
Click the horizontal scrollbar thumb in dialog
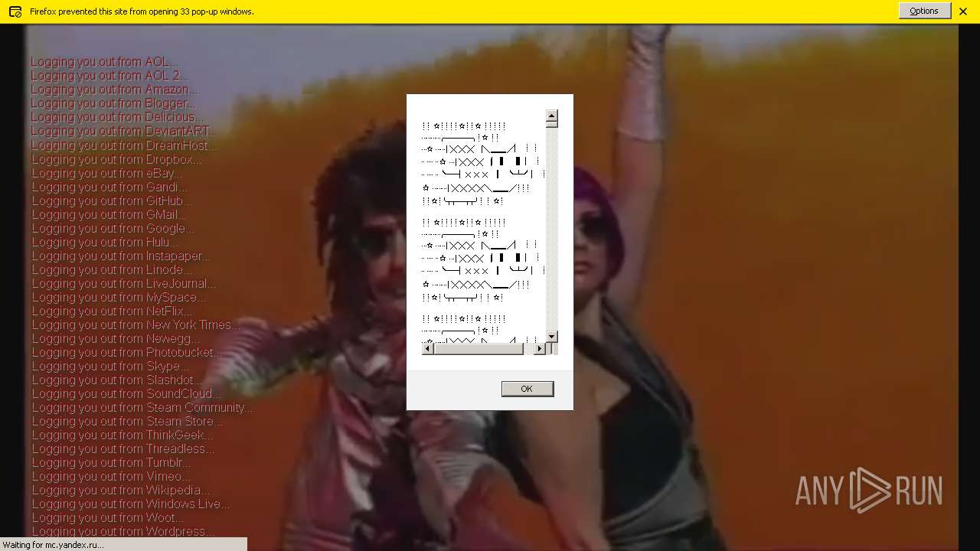pos(479,349)
